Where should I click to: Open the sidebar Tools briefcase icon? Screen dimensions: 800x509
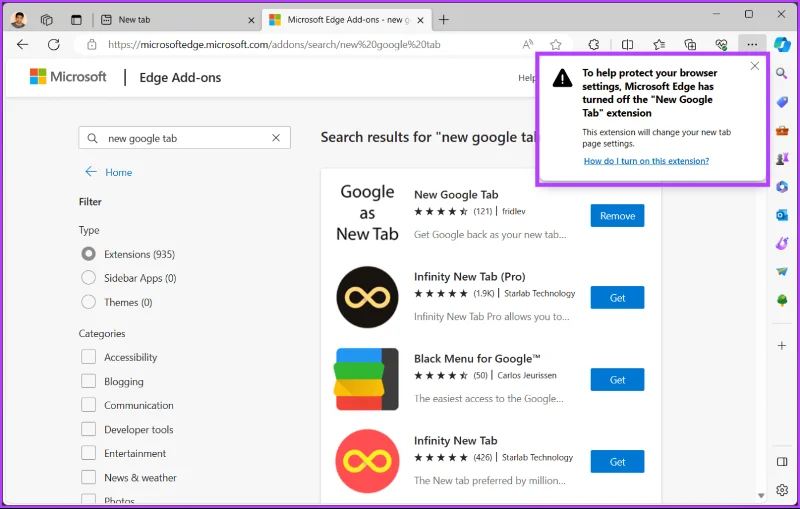[782, 131]
